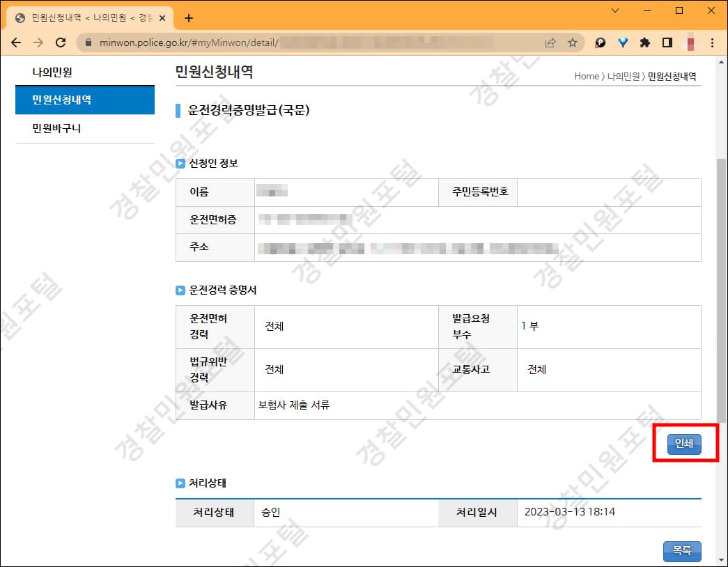Open the extensions puzzle-piece icon
The image size is (728, 567).
[646, 42]
